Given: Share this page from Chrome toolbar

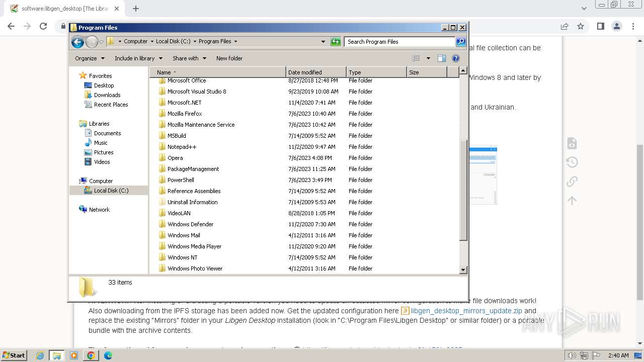Looking at the screenshot, I should 565,26.
